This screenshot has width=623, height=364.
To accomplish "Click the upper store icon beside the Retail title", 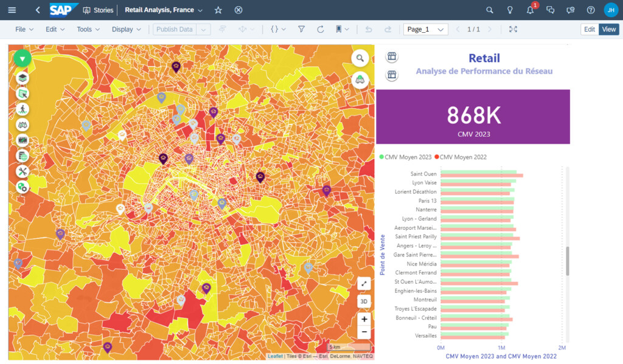I will pos(392,57).
